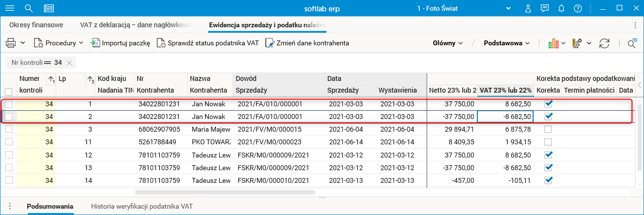This screenshot has height=215, width=644.
Task: Click the search magnifier in title bar
Action: (29, 8)
